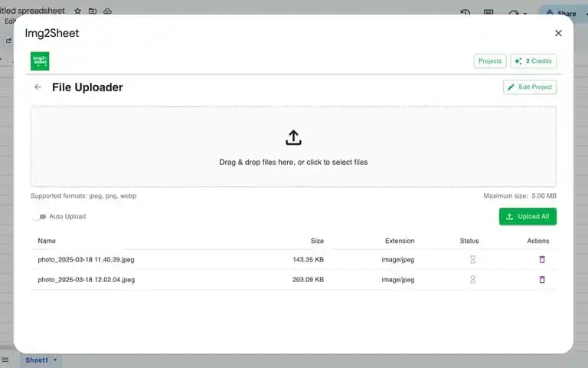
Task: Click the Name column header
Action: 47,241
